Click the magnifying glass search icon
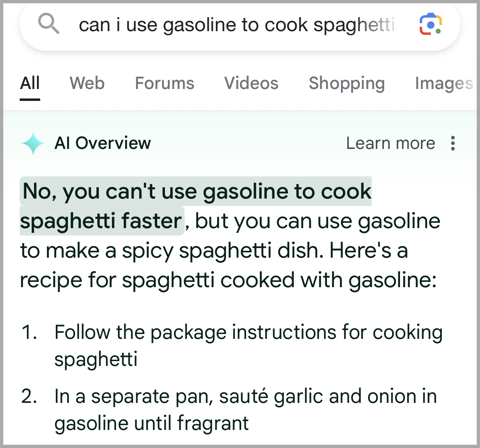 coord(49,24)
